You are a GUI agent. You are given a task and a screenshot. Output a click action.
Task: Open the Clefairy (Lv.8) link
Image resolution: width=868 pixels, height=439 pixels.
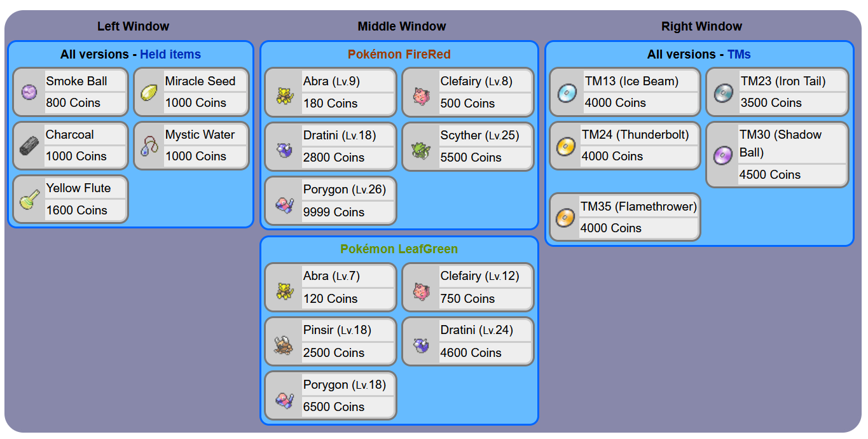coord(476,81)
